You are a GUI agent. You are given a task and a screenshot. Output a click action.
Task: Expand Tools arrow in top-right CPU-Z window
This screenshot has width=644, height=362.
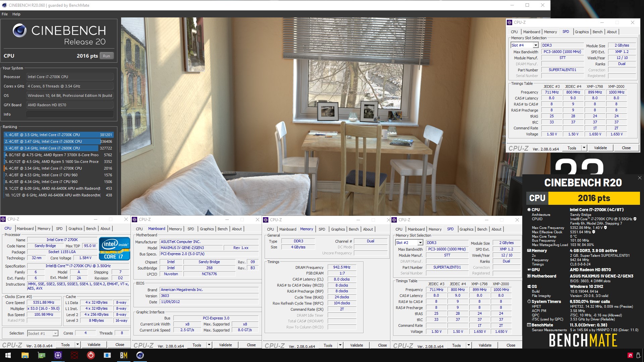click(x=584, y=148)
